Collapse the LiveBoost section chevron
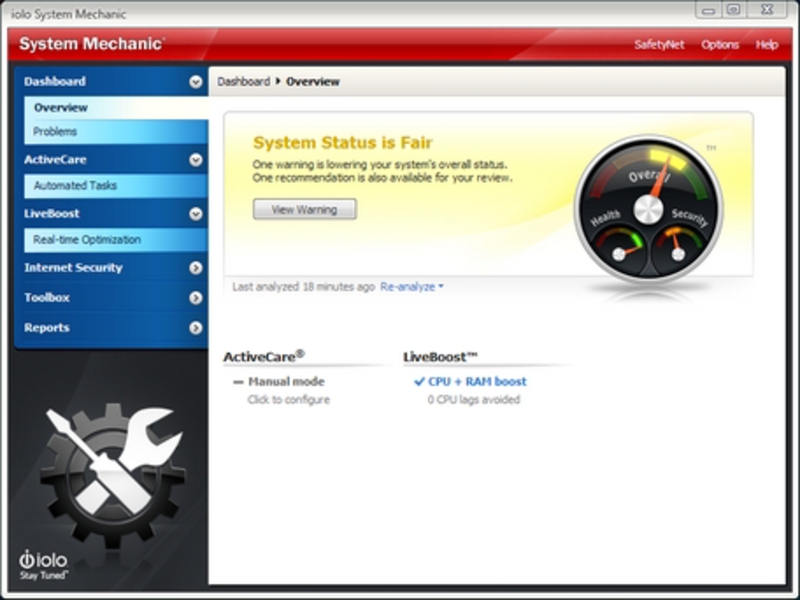The width and height of the screenshot is (800, 600). coord(195,214)
